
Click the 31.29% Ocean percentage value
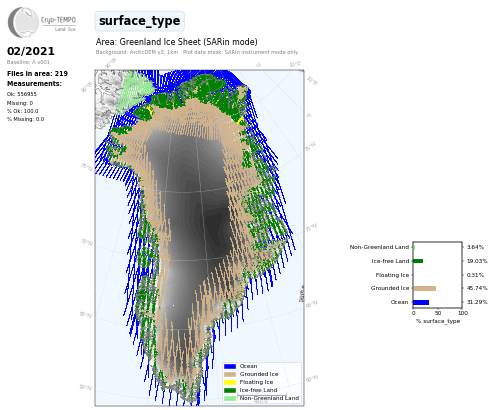pos(477,302)
